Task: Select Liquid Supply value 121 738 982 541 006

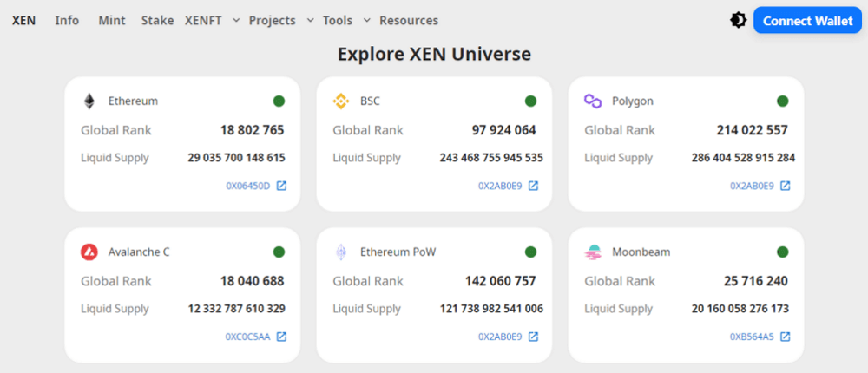Action: (491, 308)
